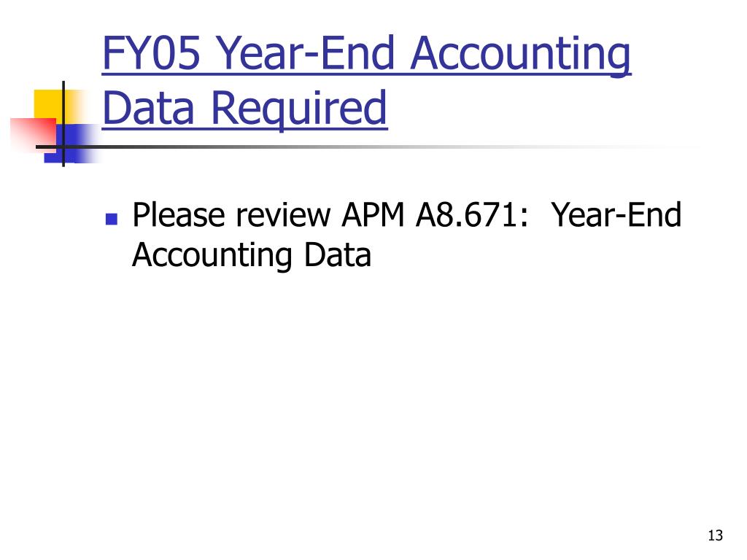This screenshot has width=747, height=560.
Task: Click 'Accounting Data' on the second bullet line
Action: tap(252, 256)
